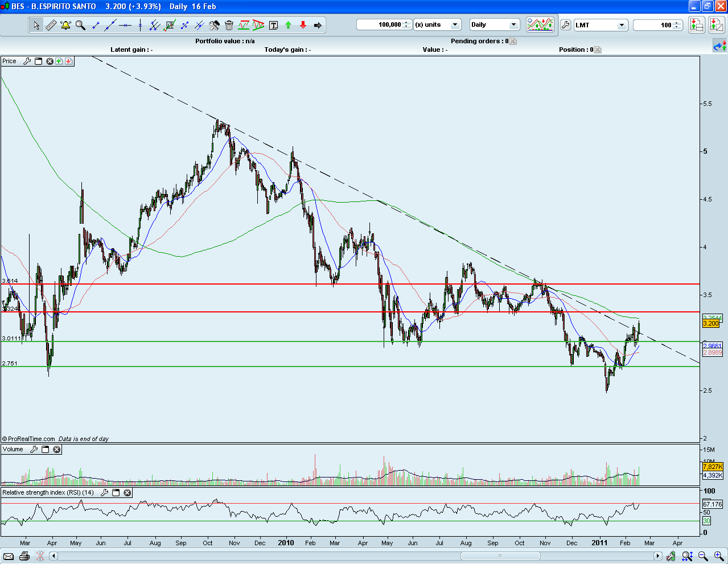Click the horizontal scrollbar left arrow
Screen dimensions: 728x564
tap(54, 556)
